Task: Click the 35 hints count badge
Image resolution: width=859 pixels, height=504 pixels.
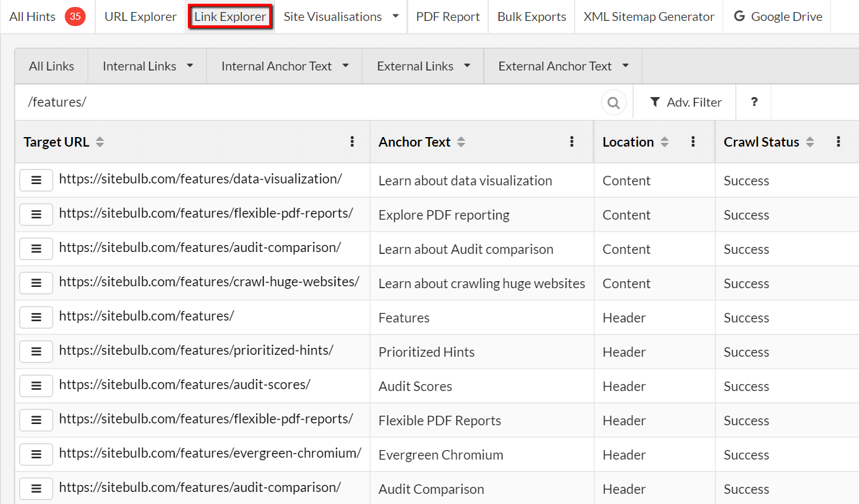Action: [75, 17]
